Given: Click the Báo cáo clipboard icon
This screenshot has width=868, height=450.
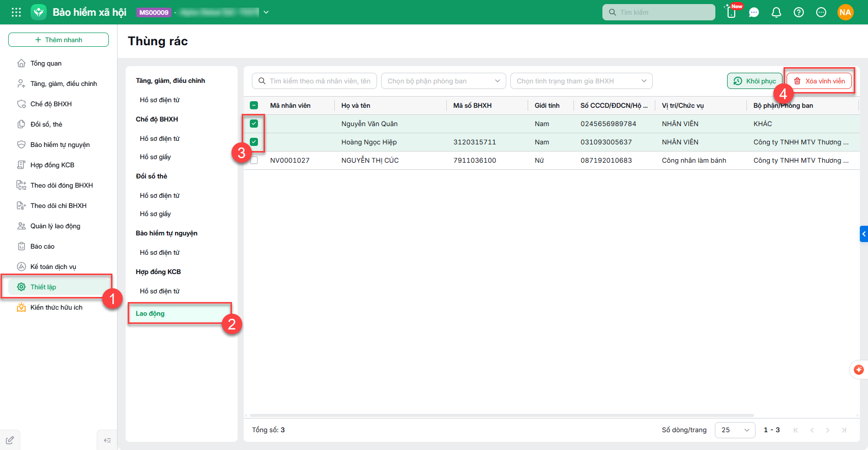Looking at the screenshot, I should [x=21, y=246].
